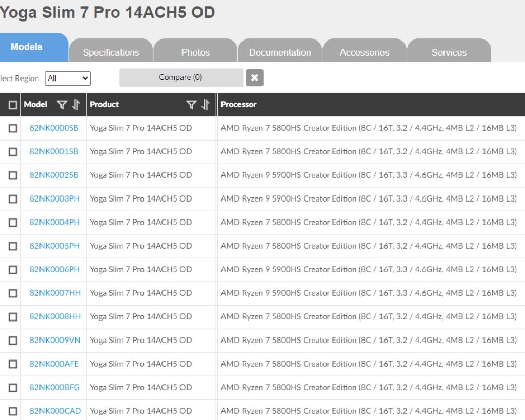Click the sort arrows in Model column

(76, 105)
